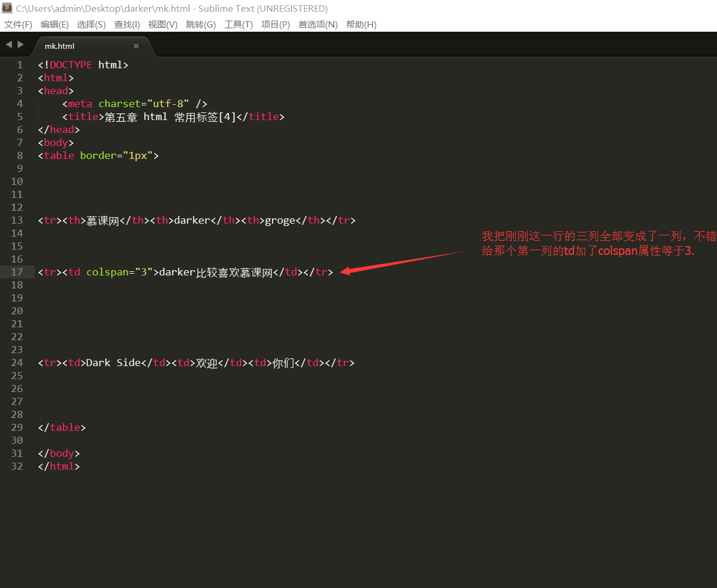Go to previous tab with left arrow
This screenshot has height=588, width=717.
tap(9, 45)
